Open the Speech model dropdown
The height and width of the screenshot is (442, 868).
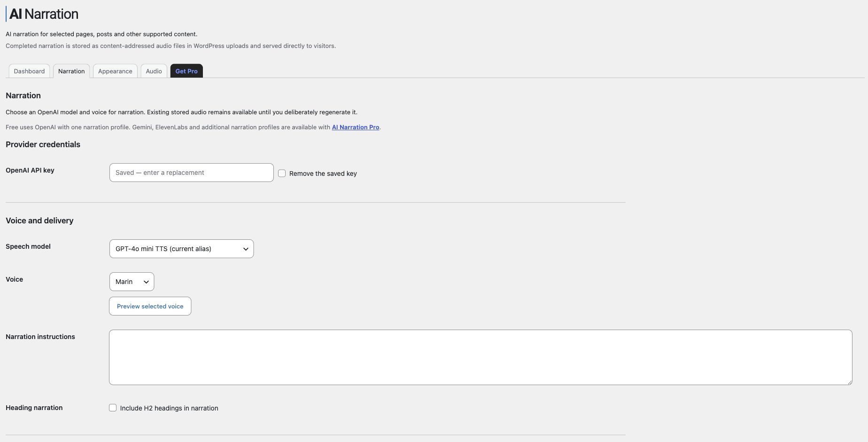click(181, 249)
